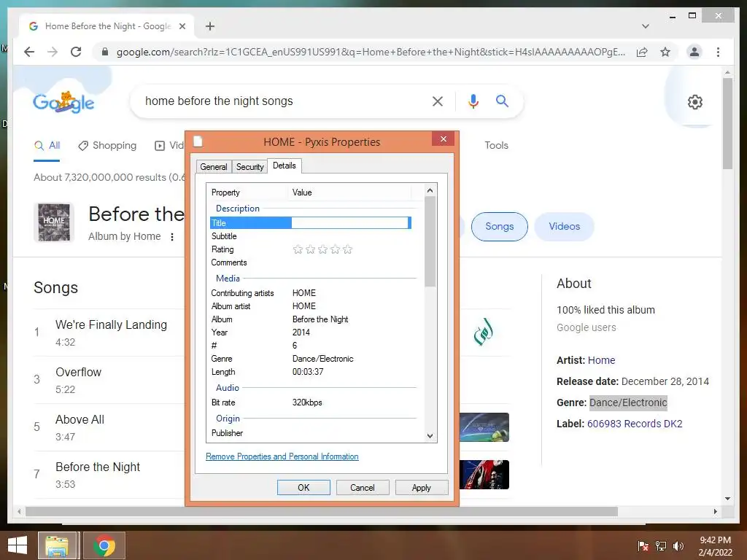Close the Home Before the Night tab
The image size is (747, 560).
[182, 26]
